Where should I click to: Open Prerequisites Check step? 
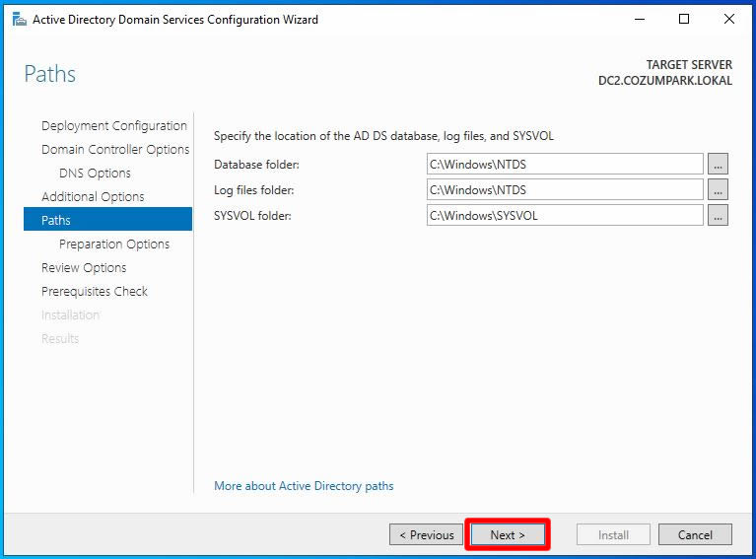pos(95,292)
